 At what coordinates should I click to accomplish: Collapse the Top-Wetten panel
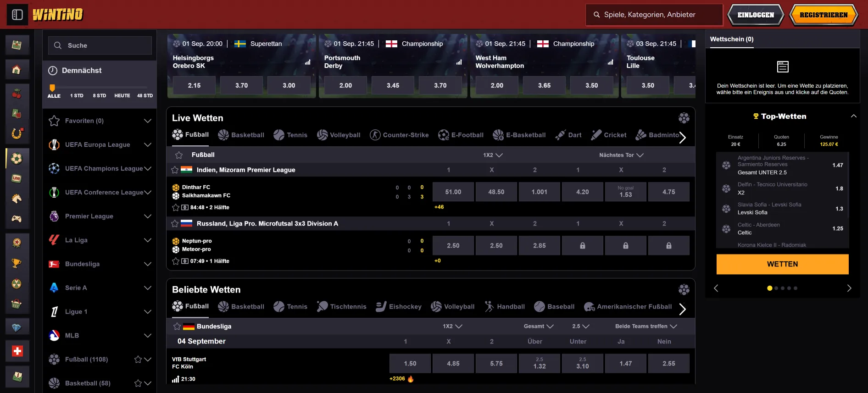pyautogui.click(x=854, y=116)
